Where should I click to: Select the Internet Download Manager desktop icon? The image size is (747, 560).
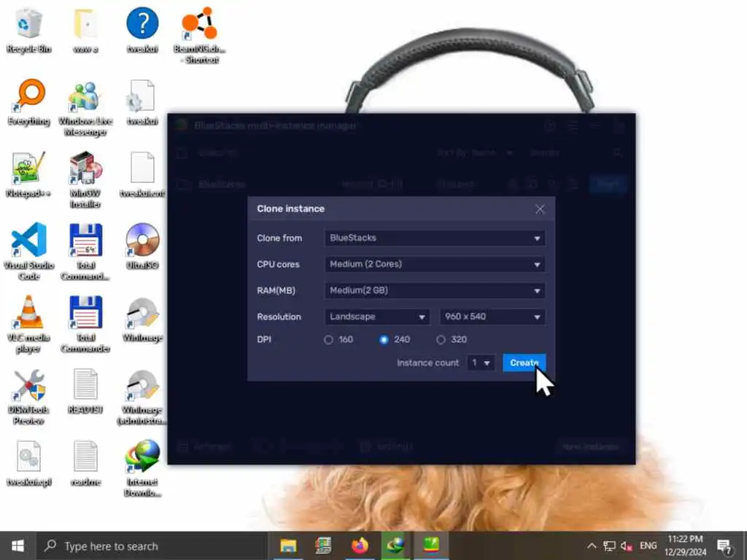pos(142,470)
